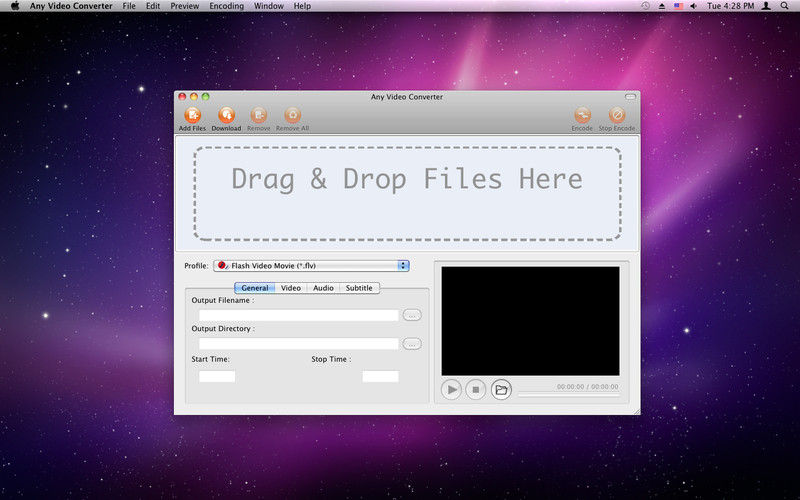Click the Download toolbar icon
The width and height of the screenshot is (800, 500).
tap(226, 116)
